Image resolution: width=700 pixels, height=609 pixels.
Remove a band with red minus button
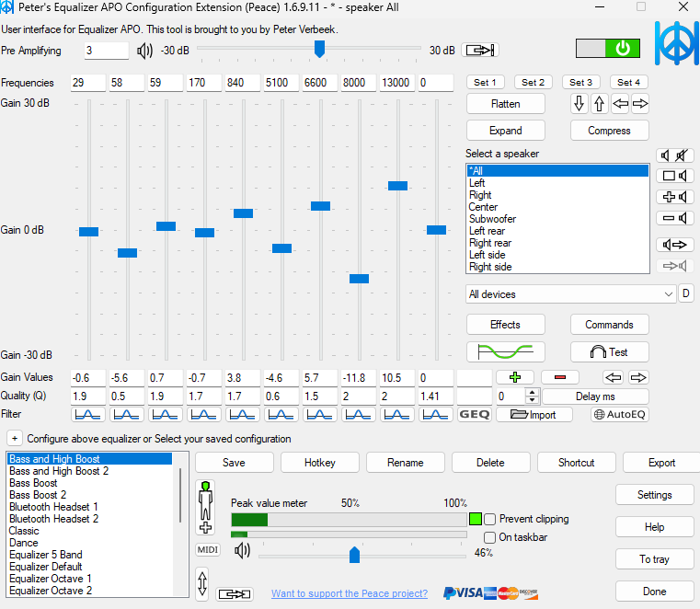560,377
